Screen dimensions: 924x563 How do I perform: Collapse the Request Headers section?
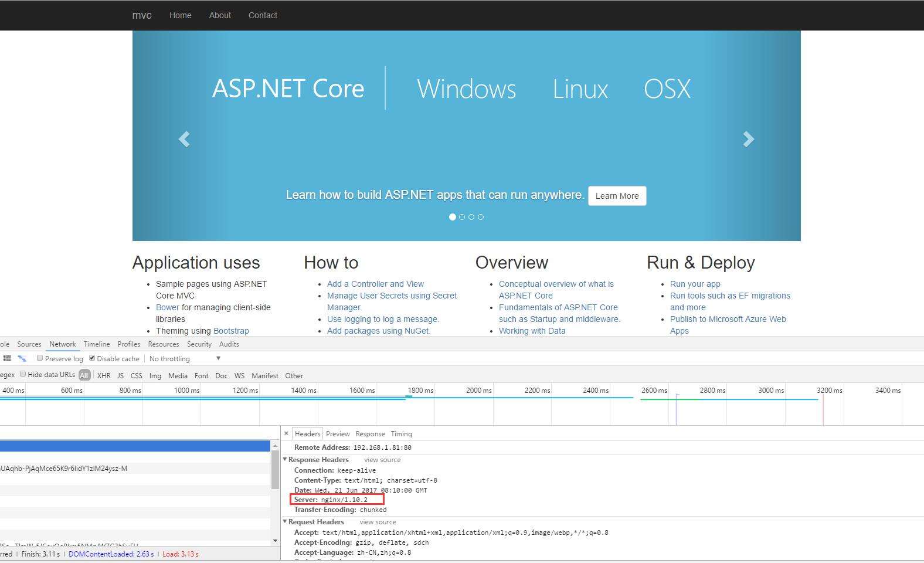tap(285, 521)
